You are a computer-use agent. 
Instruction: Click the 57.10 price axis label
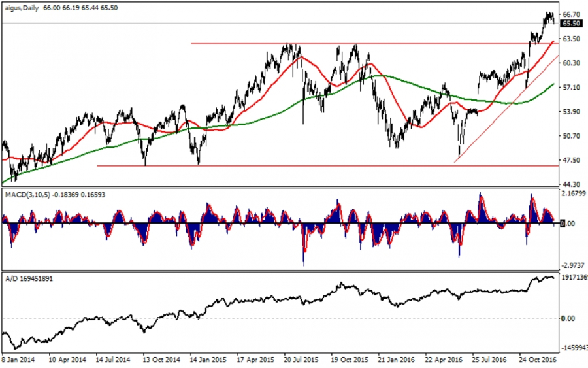click(572, 87)
